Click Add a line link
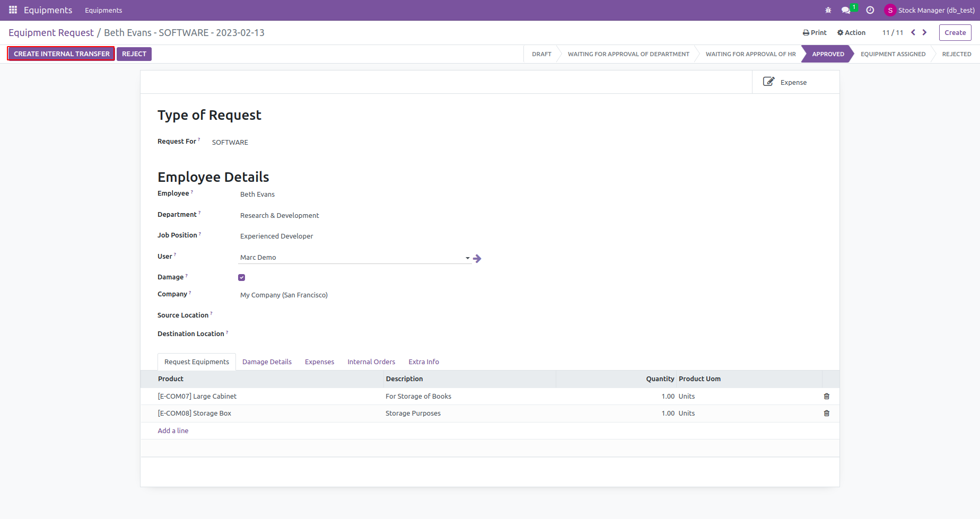Image resolution: width=980 pixels, height=519 pixels. (173, 430)
